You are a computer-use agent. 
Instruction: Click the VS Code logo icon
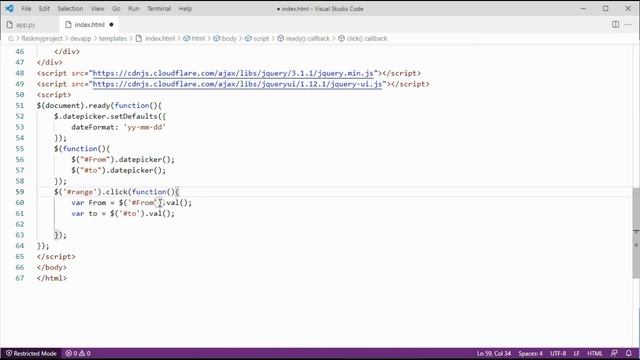[9, 8]
